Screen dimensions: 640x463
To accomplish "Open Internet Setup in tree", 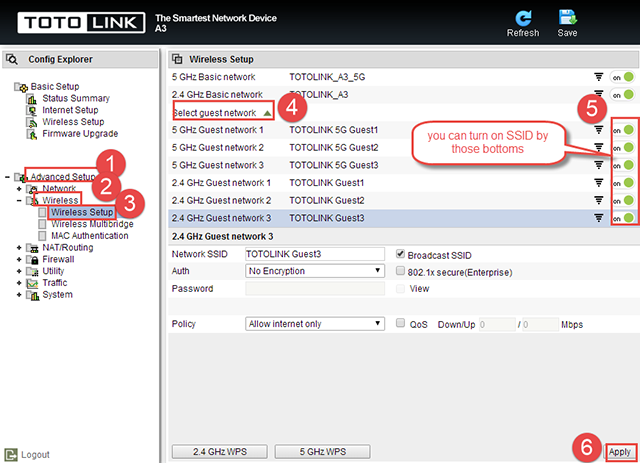I will click(x=70, y=110).
